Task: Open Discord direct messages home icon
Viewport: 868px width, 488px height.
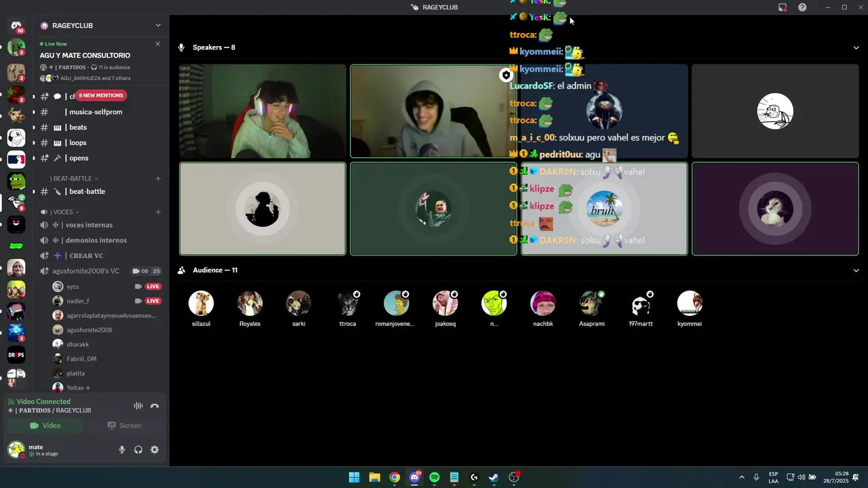Action: coord(16,26)
